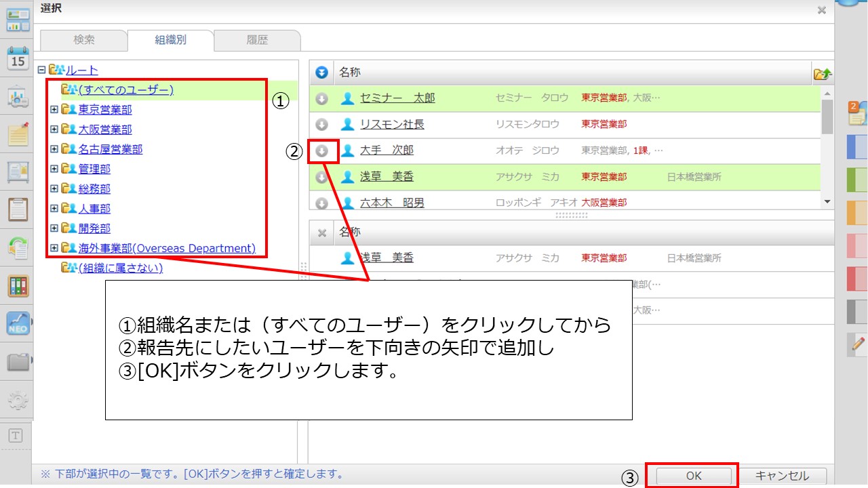Image resolution: width=868 pixels, height=488 pixels.
Task: Click the キャンセル button
Action: point(782,476)
